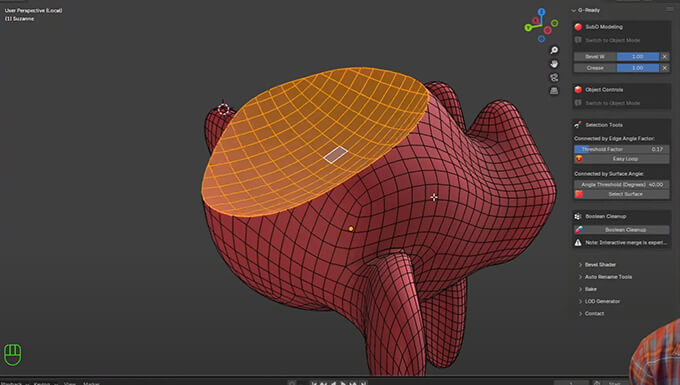Reset Crease with its X button

point(664,68)
